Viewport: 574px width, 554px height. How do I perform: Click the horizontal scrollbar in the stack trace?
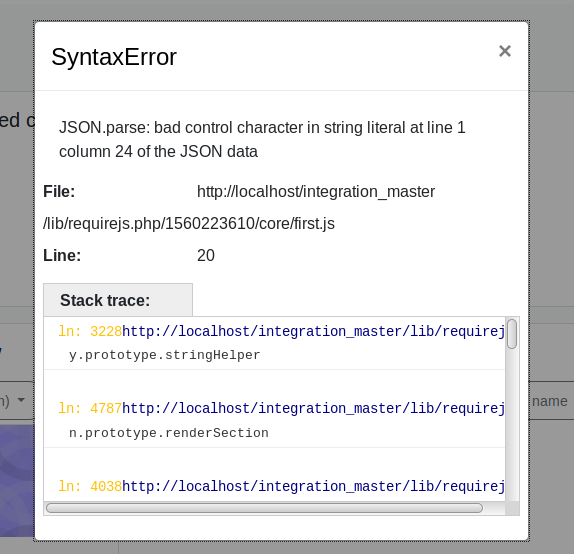265,508
